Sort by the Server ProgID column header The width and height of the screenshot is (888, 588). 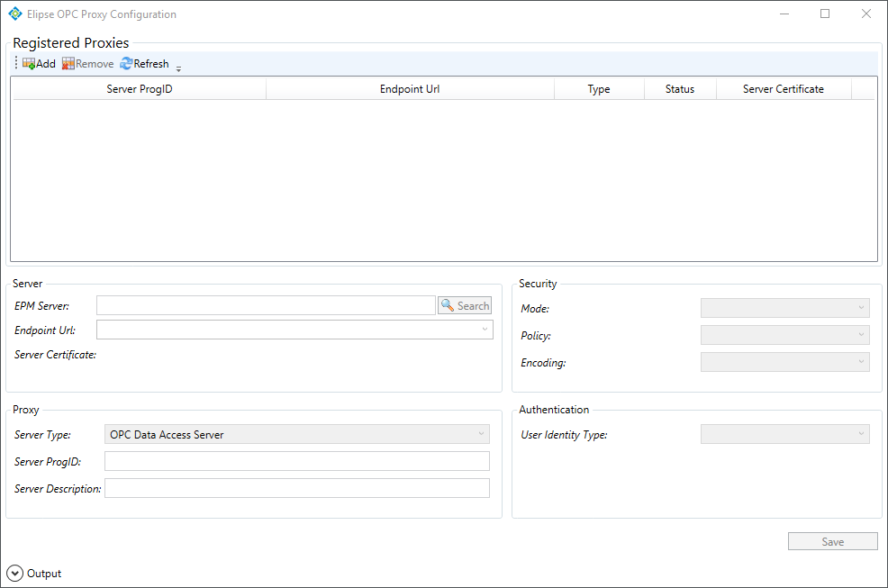click(x=139, y=89)
